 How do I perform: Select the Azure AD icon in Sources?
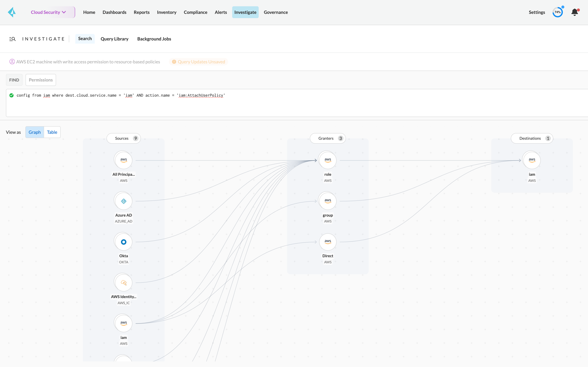123,201
